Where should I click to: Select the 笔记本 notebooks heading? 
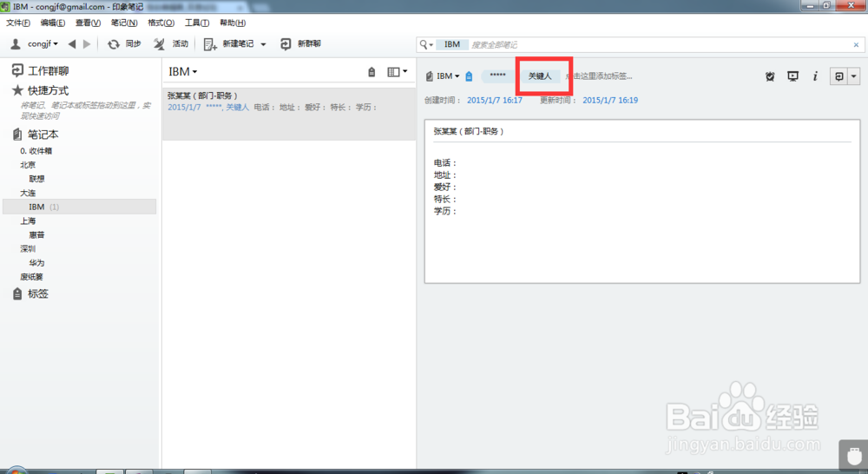click(x=36, y=134)
